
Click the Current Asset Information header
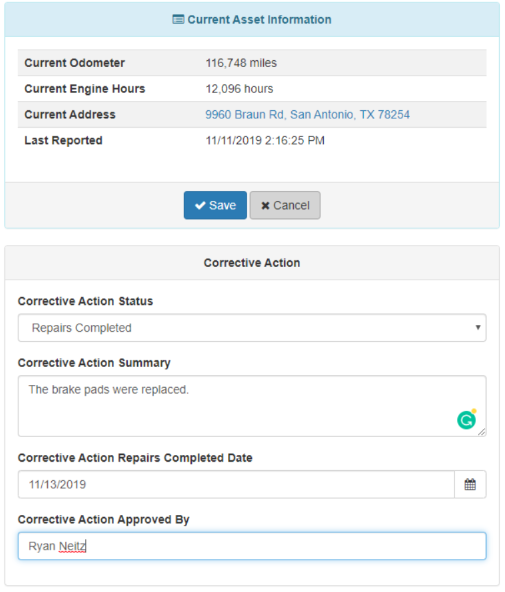coord(252,20)
